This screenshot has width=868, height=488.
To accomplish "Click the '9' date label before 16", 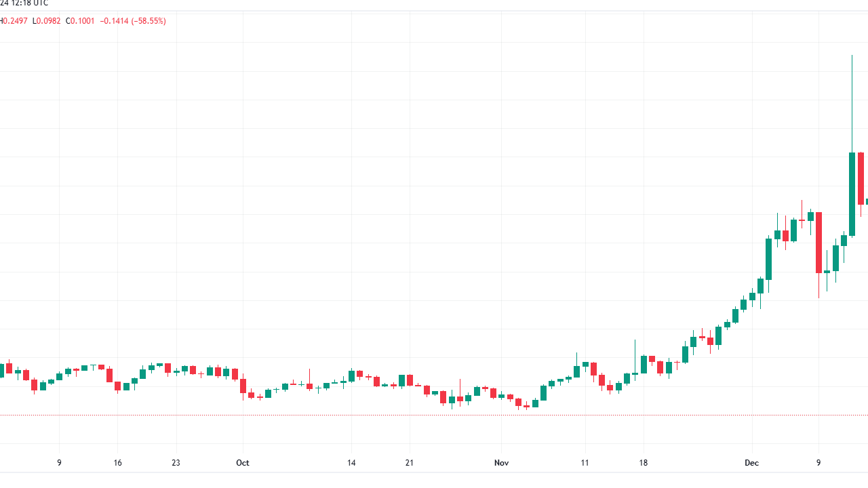I will (59, 463).
